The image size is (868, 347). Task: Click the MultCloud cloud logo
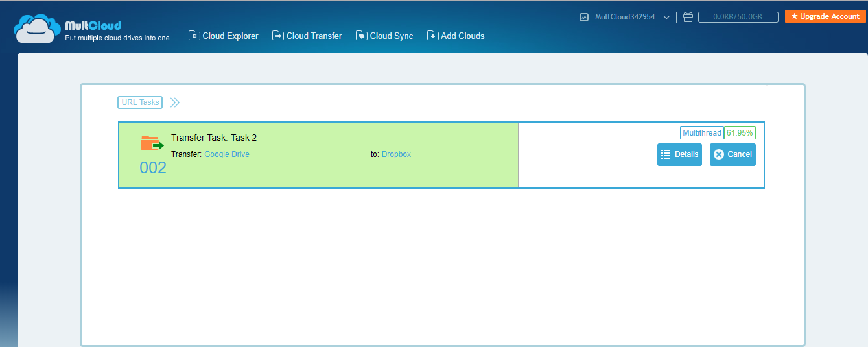coord(38,29)
